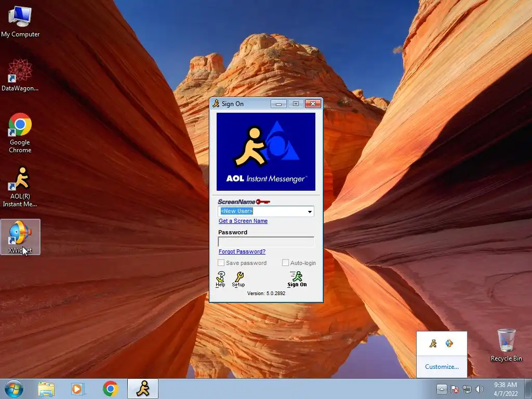Click Customize... in the tray popup
This screenshot has width=532, height=399.
pos(442,367)
